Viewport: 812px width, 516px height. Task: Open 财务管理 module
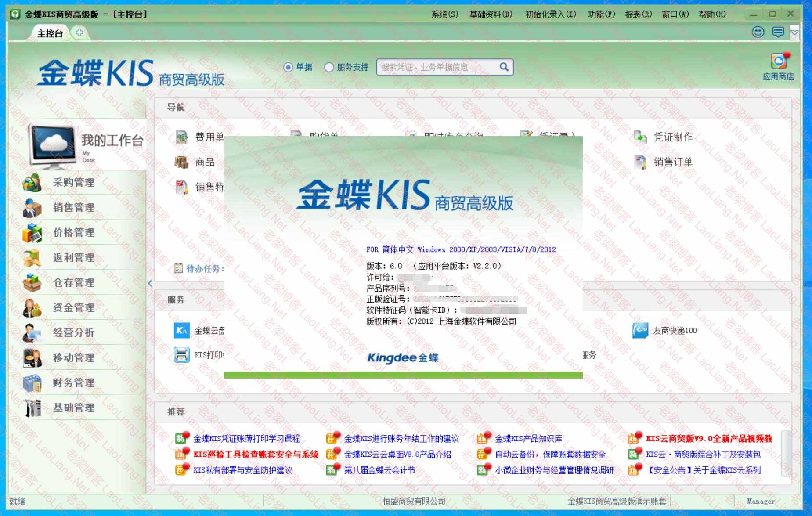point(73,383)
